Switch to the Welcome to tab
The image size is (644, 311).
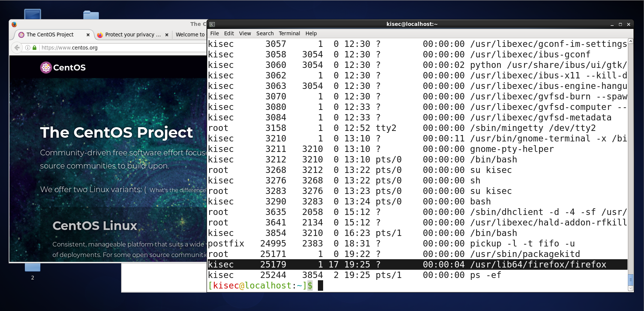tap(190, 35)
